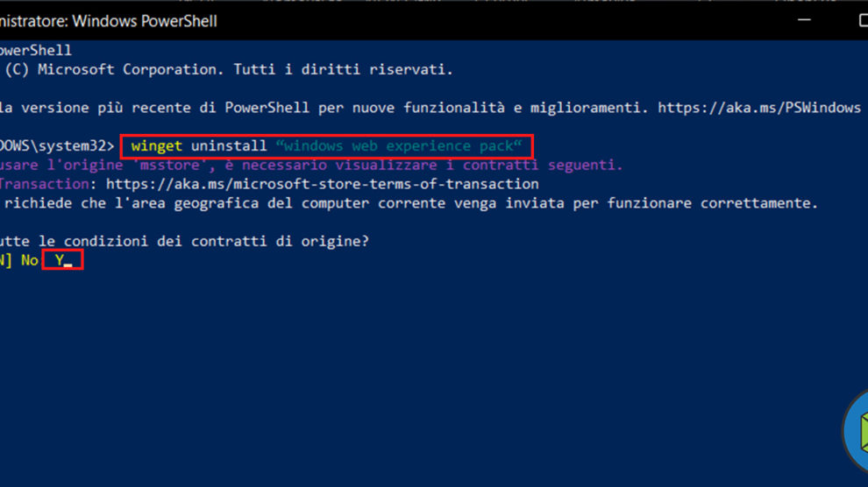Viewport: 868px width, 487px height.
Task: Open the aka.ms/PSWindows link
Action: (759, 107)
